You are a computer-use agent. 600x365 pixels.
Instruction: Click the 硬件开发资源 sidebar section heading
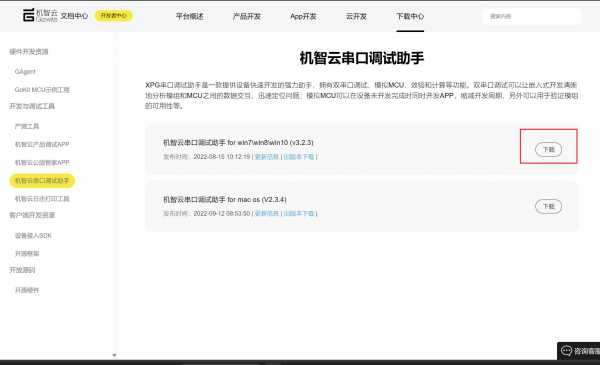pyautogui.click(x=29, y=52)
